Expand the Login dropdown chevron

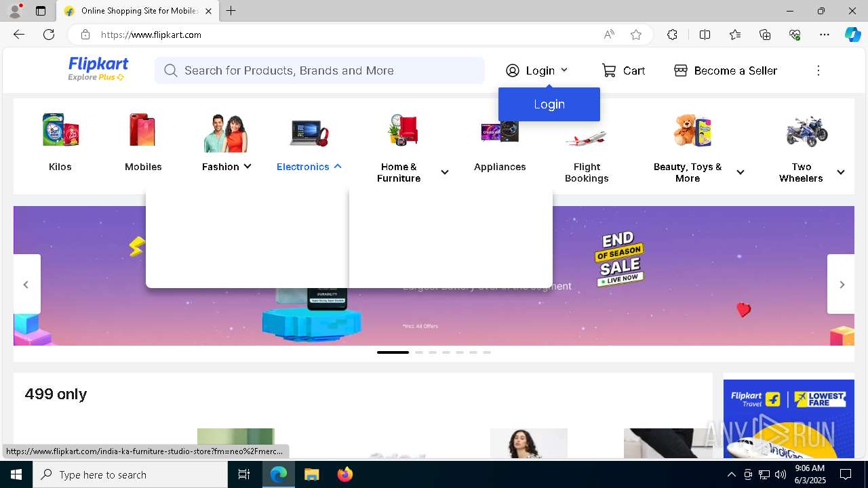click(x=564, y=70)
